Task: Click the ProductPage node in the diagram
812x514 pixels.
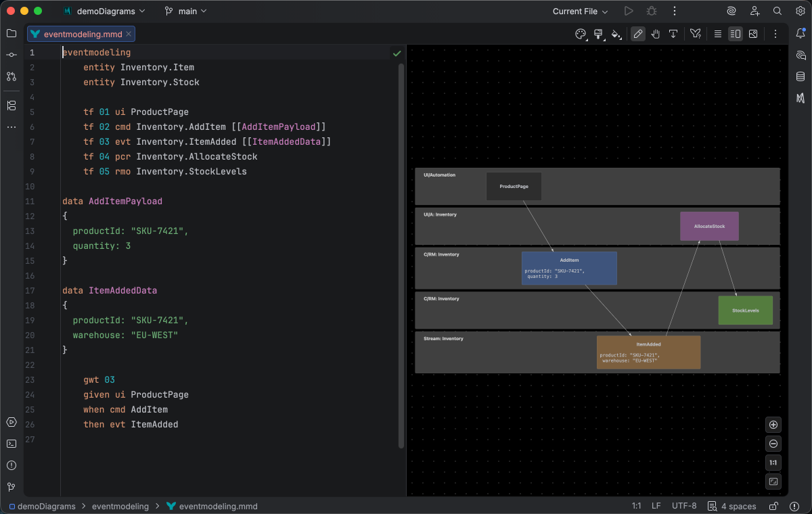Action: point(514,186)
